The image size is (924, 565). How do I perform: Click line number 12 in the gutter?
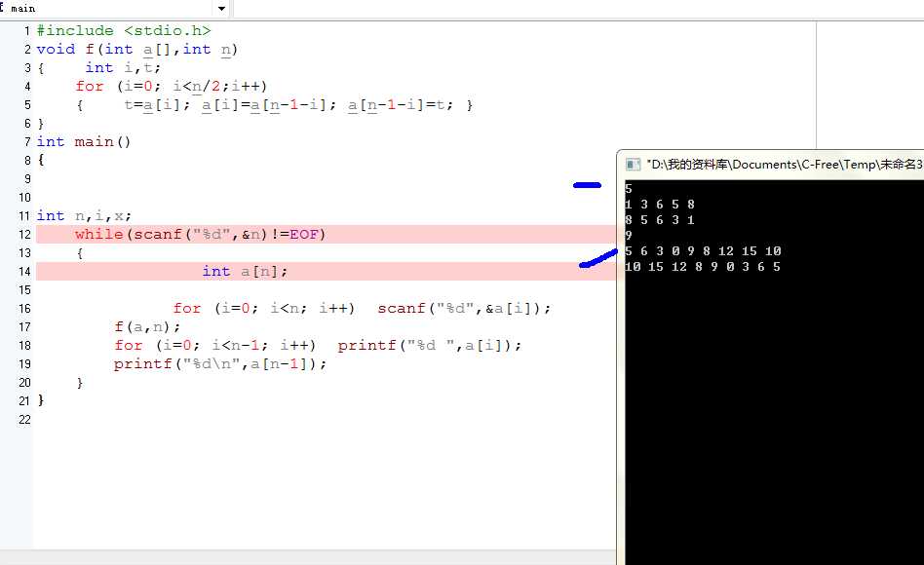pyautogui.click(x=24, y=235)
